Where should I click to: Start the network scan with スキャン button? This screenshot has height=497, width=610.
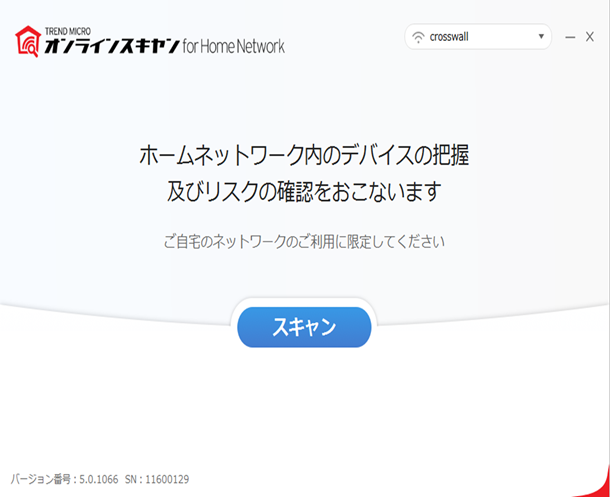pos(304,327)
